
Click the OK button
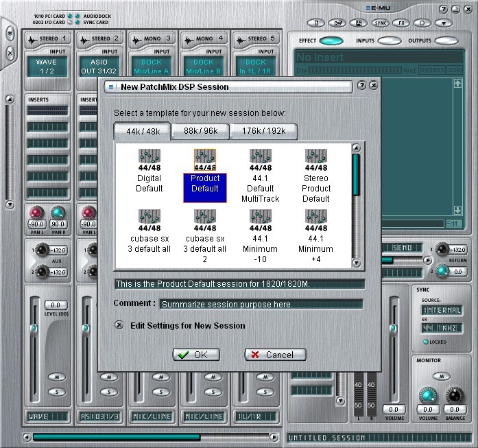tap(195, 355)
